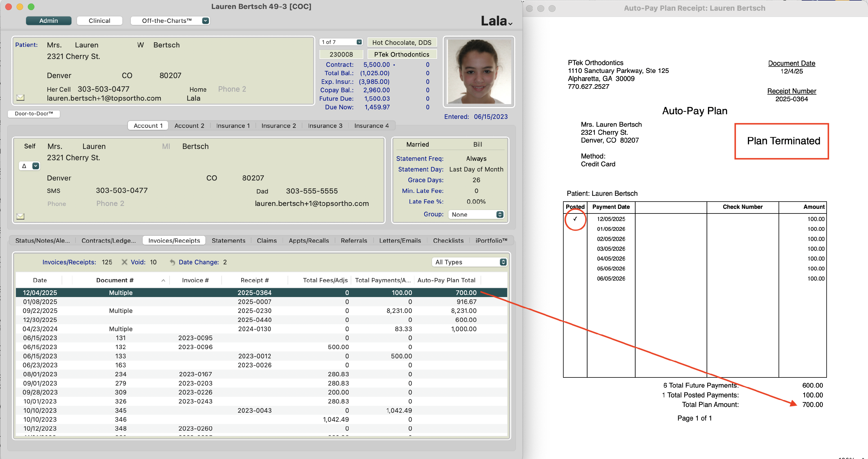Click the Date Change undo arrow icon
Screen dimensions: 868x459
tap(172, 262)
